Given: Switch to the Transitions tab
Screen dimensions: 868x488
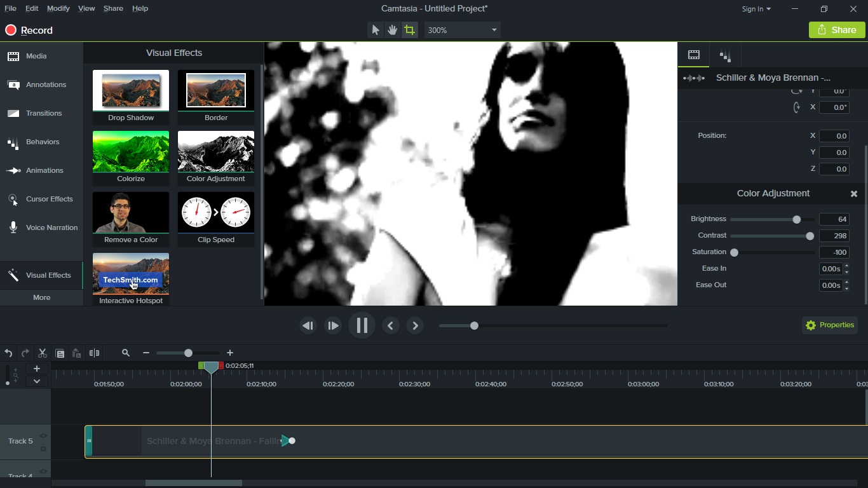Looking at the screenshot, I should point(41,113).
